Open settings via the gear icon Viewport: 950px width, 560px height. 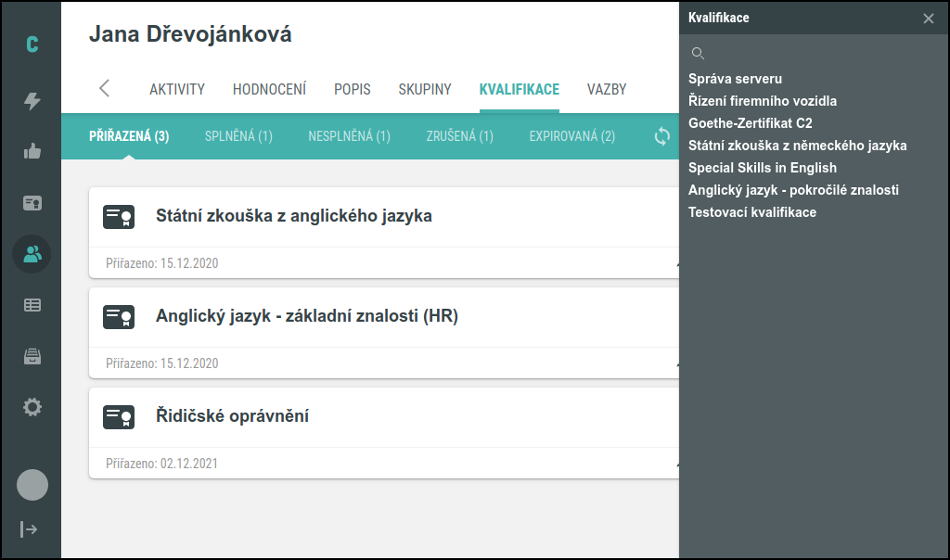tap(31, 406)
